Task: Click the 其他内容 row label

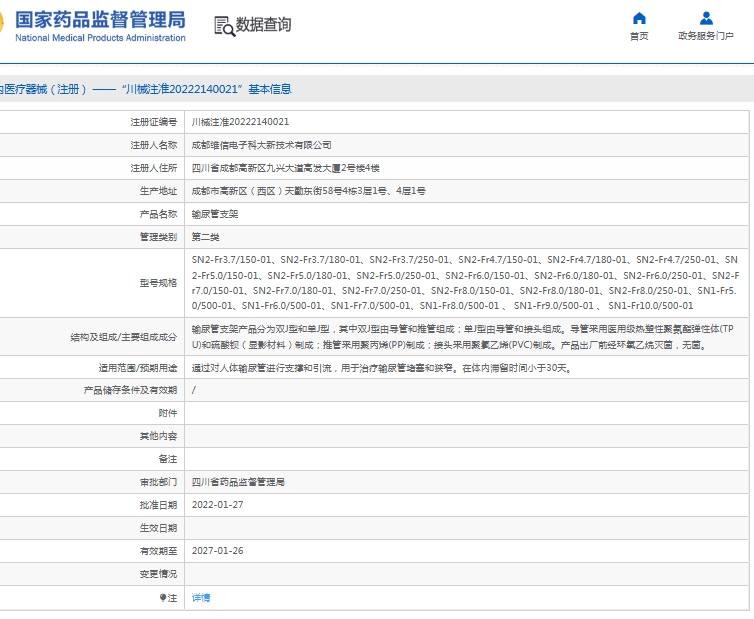Action: coord(159,436)
